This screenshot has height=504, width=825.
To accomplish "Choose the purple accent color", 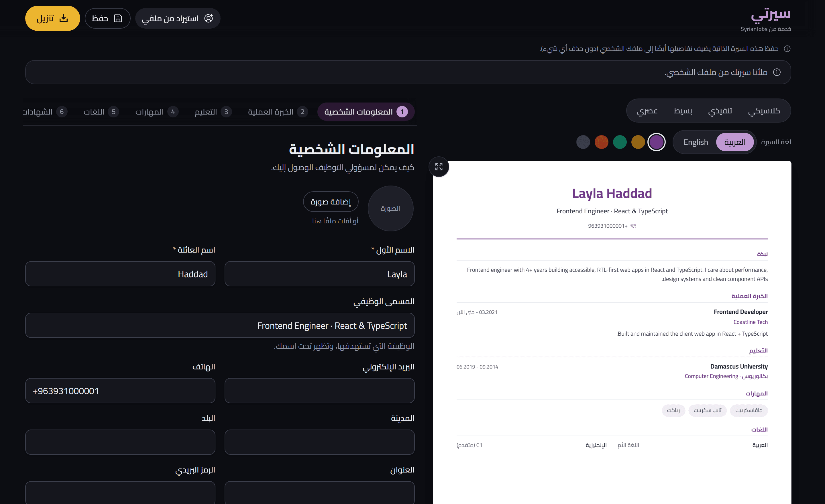I will coord(656,142).
